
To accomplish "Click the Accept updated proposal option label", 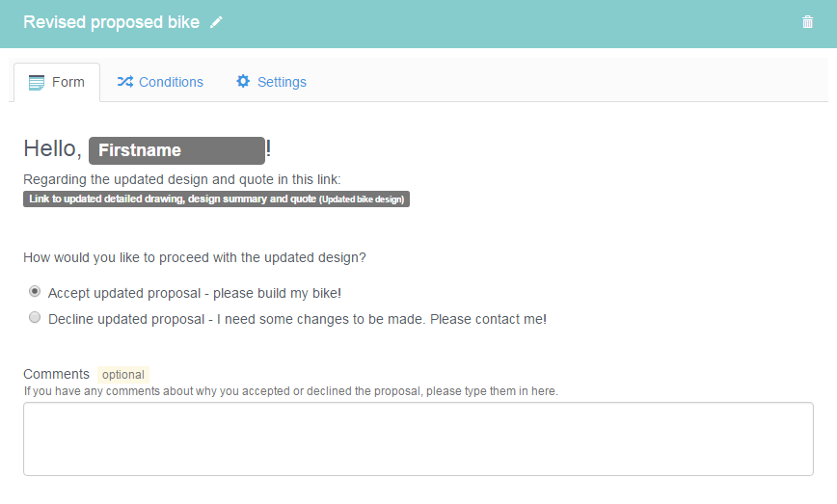I will [x=195, y=293].
